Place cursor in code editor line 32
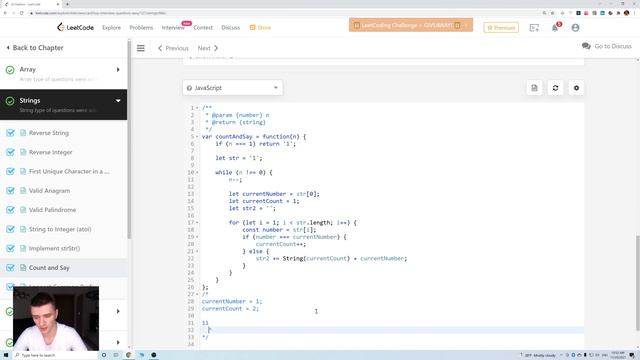Viewport: 640px width, 360px height. tap(392, 330)
